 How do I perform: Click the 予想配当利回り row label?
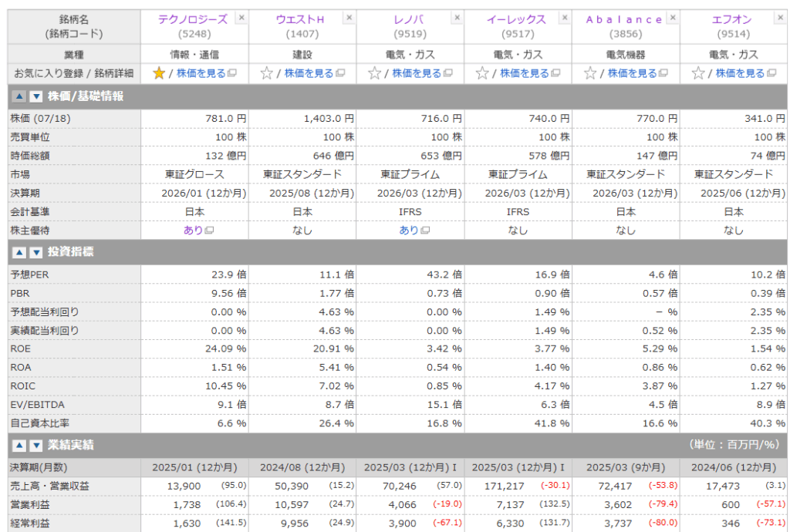tap(45, 312)
